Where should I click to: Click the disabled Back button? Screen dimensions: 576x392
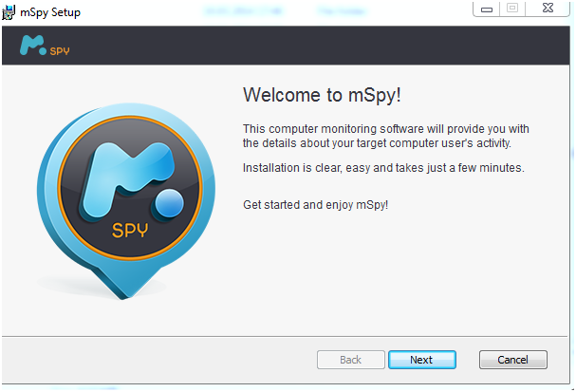[351, 360]
